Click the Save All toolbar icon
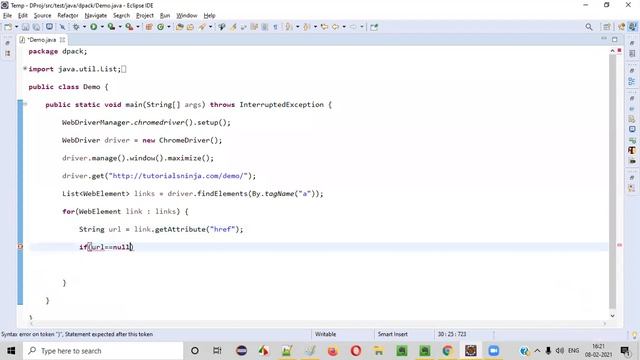Image resolution: width=640 pixels, height=360 pixels. pyautogui.click(x=36, y=27)
